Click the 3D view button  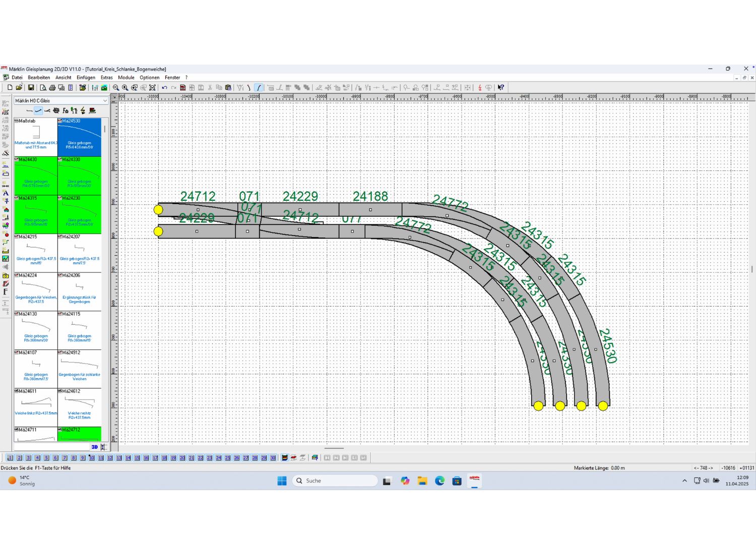(94, 447)
